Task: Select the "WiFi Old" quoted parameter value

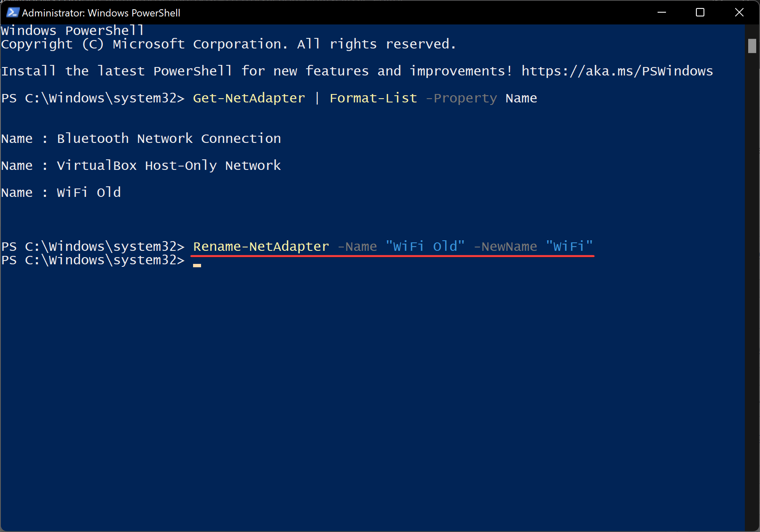Action: (424, 246)
